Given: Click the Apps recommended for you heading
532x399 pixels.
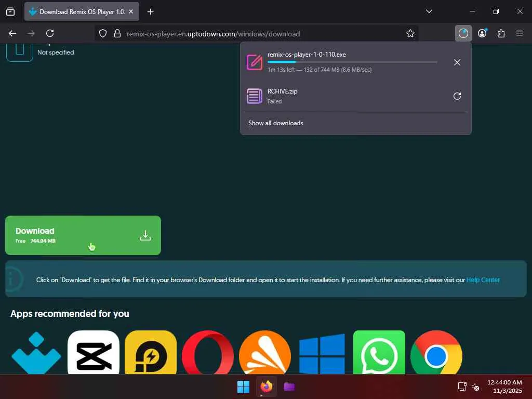Looking at the screenshot, I should (70, 313).
